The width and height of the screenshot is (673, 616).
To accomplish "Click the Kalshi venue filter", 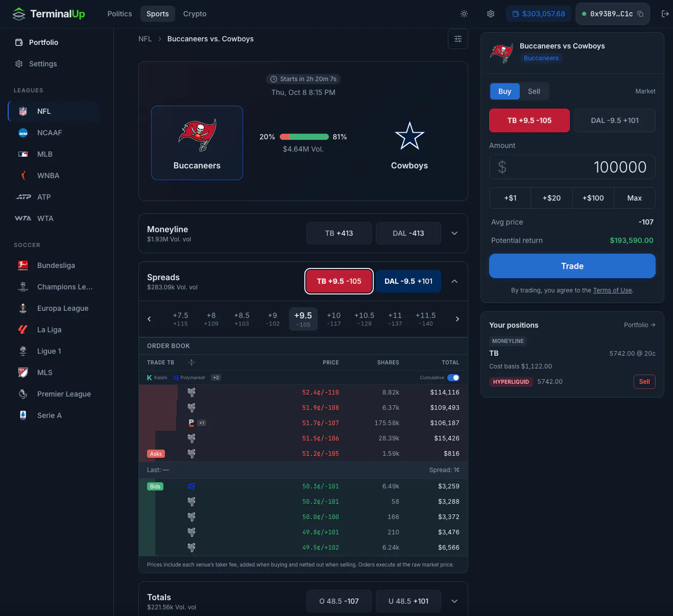I will point(157,378).
